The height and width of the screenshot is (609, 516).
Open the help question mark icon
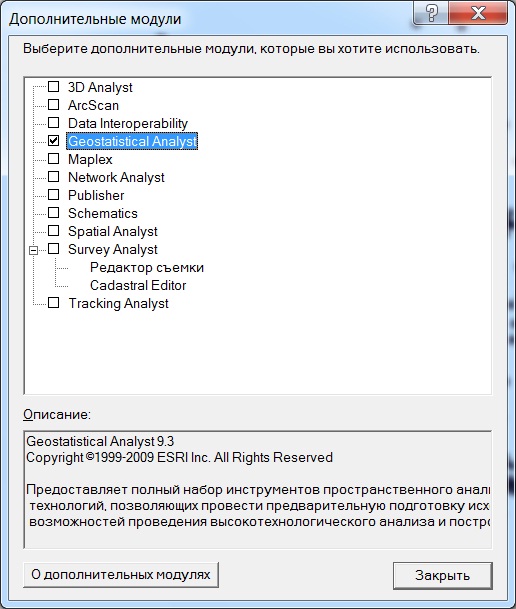431,13
